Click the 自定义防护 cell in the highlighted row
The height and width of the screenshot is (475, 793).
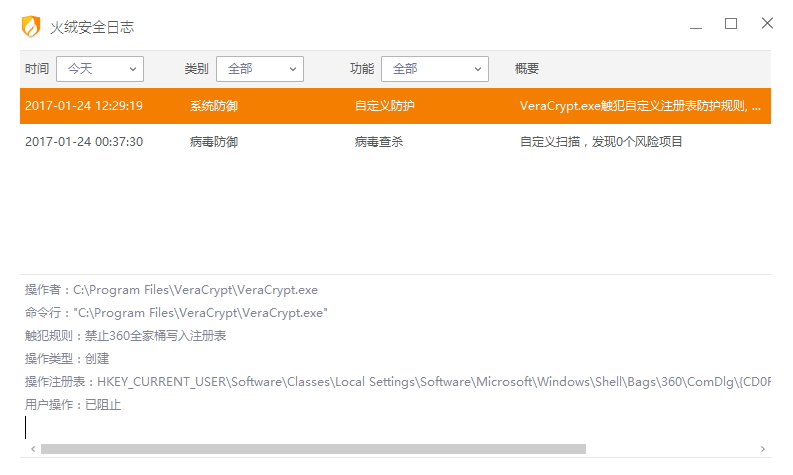coord(383,106)
